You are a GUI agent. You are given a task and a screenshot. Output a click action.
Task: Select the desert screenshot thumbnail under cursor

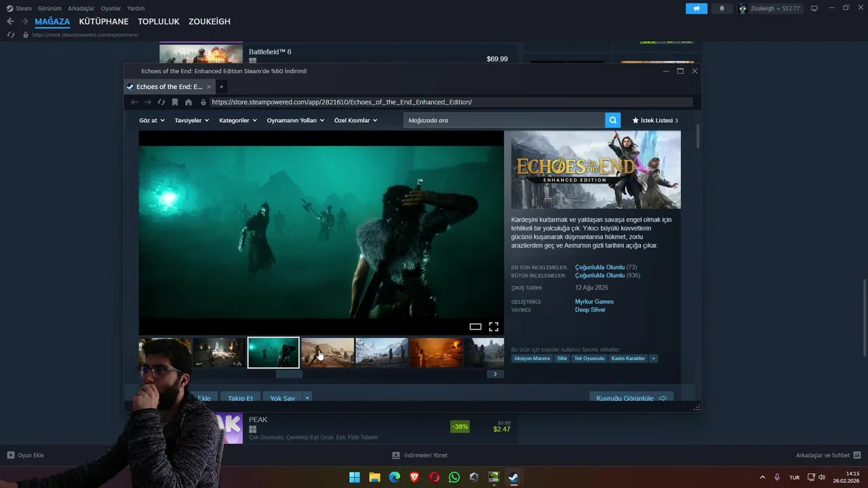pos(328,352)
